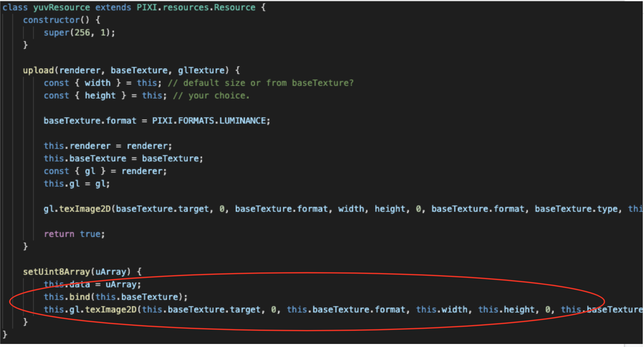Click this.height argument in last texImage2D

(x=506, y=310)
